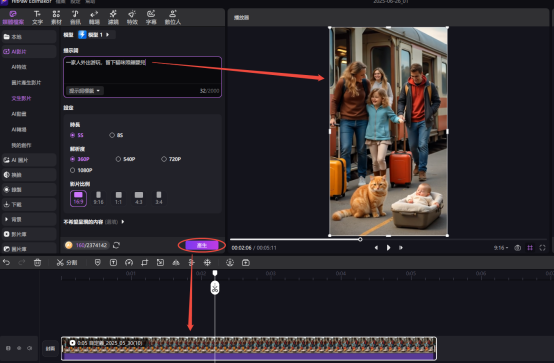554x363 pixels.
Task: Click the undo arrow in timeline toolbar
Action: (6, 262)
